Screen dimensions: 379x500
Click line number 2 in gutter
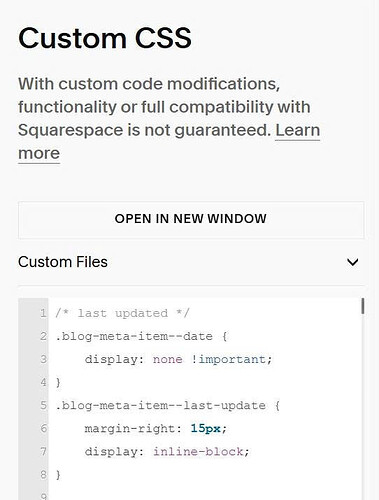click(x=43, y=336)
